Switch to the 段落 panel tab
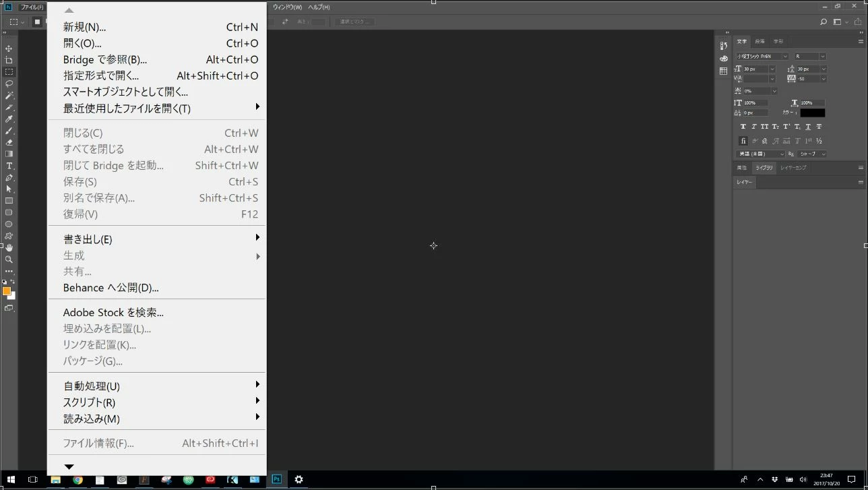The height and width of the screenshot is (490, 868). pos(759,41)
